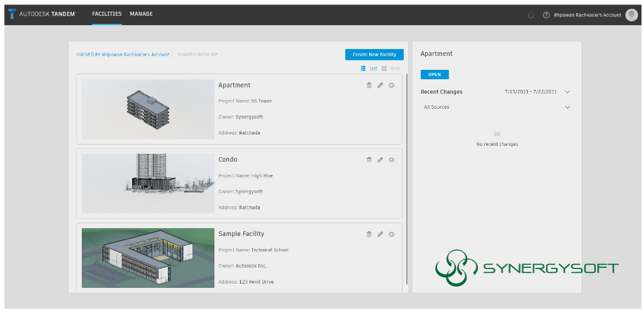Toggle the eye icon for Sample Facility
Image resolution: width=644 pixels, height=315 pixels.
pos(391,234)
